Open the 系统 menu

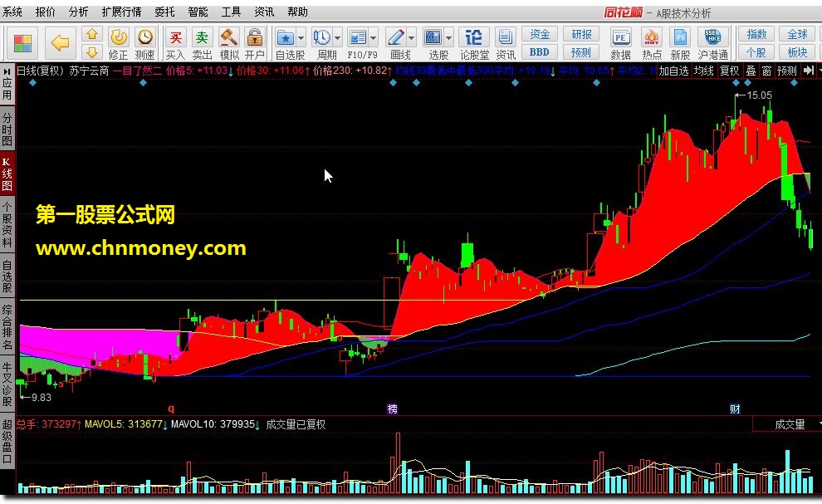[x=12, y=12]
